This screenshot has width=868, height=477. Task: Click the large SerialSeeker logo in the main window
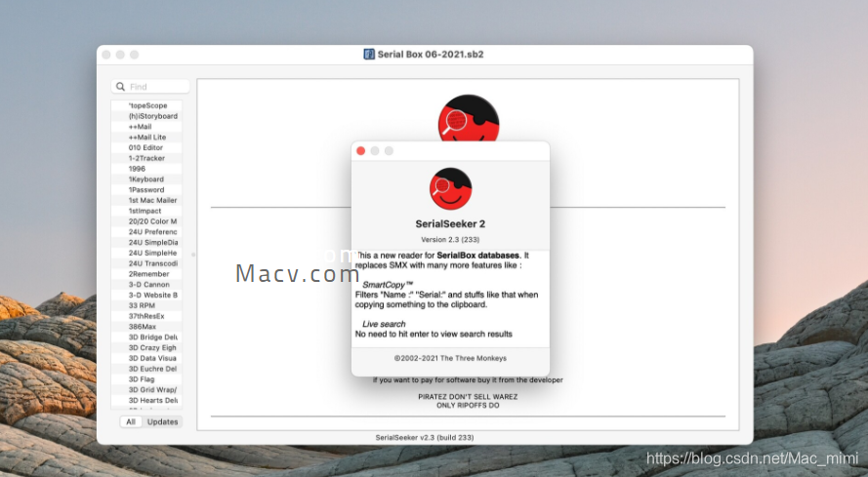pyautogui.click(x=469, y=118)
